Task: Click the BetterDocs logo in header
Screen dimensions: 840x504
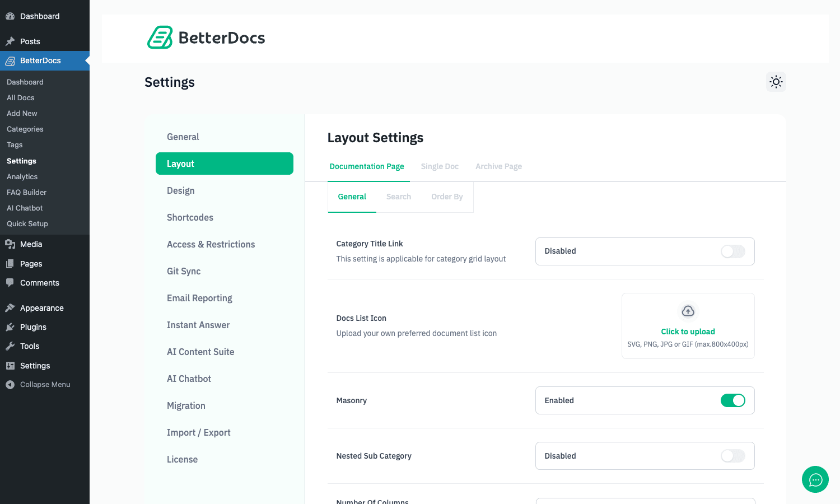Action: 206,38
